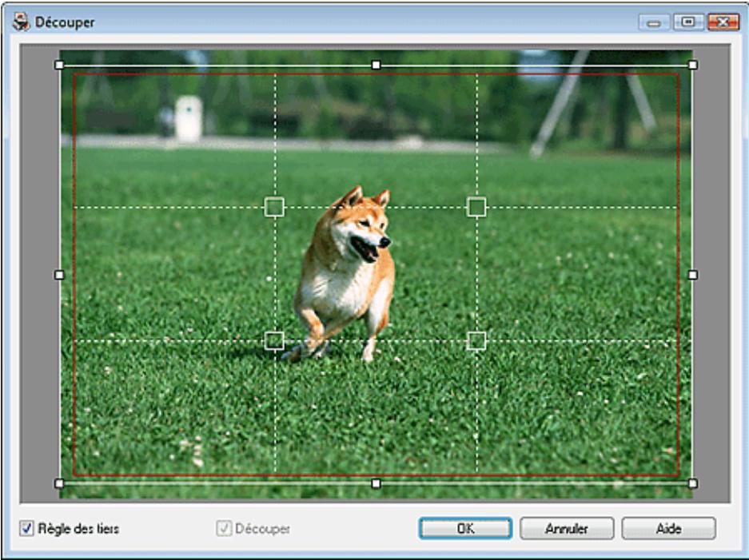Select the top-right crop corner handle

(x=692, y=65)
